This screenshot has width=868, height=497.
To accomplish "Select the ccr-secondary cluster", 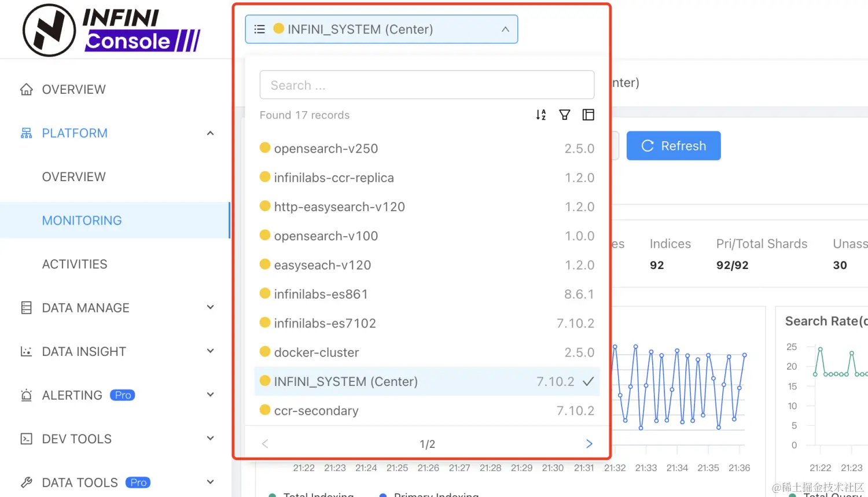I will tap(427, 411).
